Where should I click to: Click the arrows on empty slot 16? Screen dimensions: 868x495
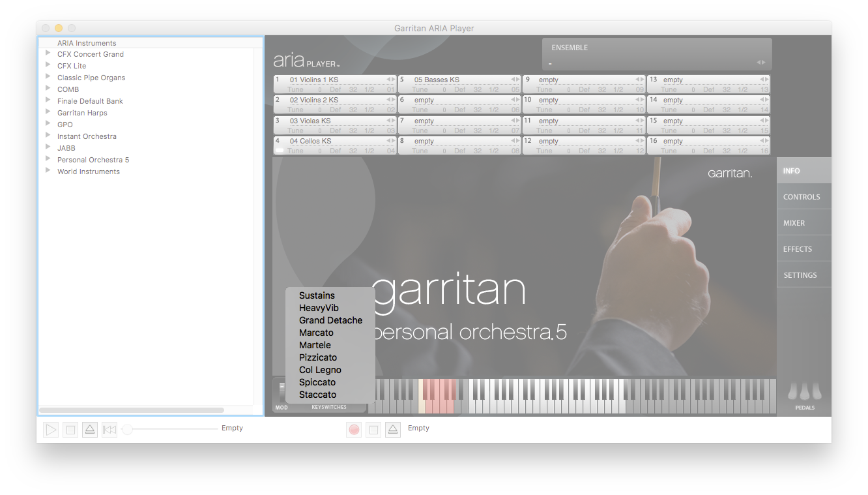[764, 141]
